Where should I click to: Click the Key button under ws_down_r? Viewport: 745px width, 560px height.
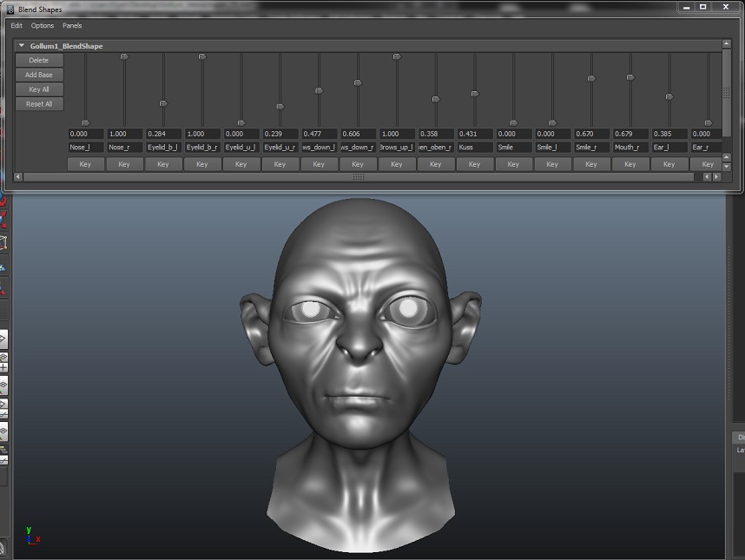coord(359,164)
